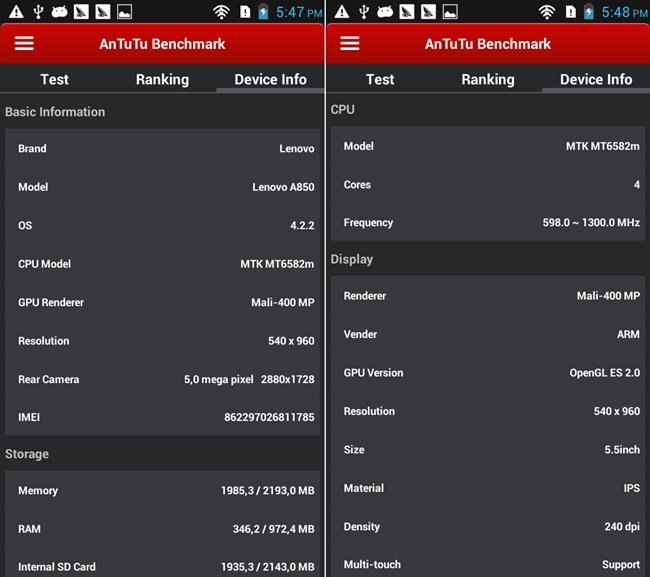Switch to Ranking tab in left screen
Viewport: 650px width, 577px height.
click(162, 79)
